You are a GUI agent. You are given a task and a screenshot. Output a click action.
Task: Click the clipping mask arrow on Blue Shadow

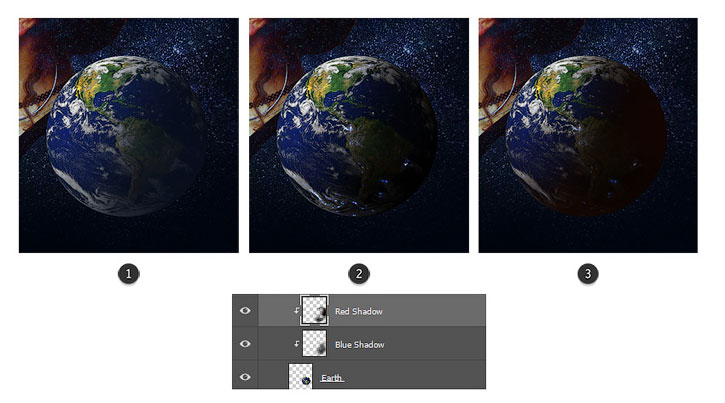(x=296, y=344)
